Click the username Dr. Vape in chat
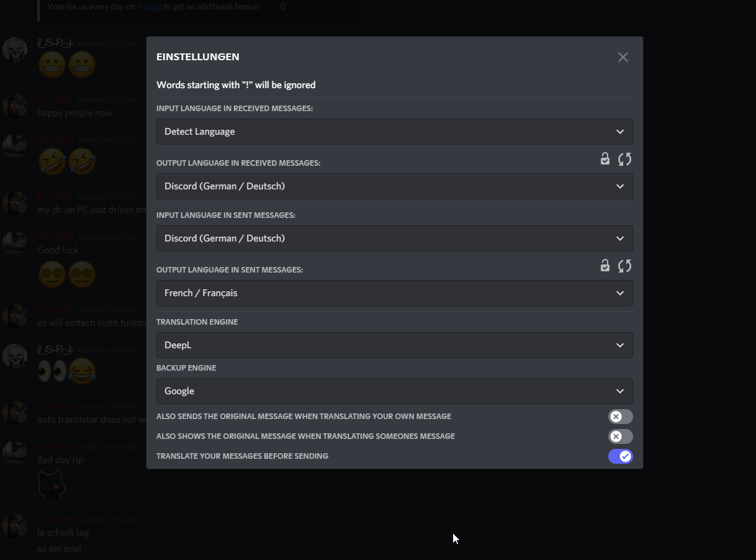The image size is (756, 560). [x=54, y=99]
